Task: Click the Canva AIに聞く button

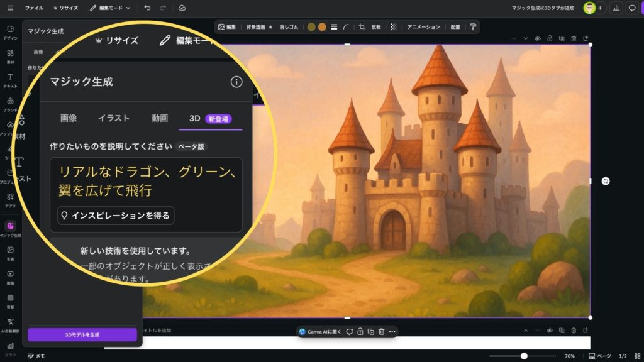Action: (x=319, y=332)
